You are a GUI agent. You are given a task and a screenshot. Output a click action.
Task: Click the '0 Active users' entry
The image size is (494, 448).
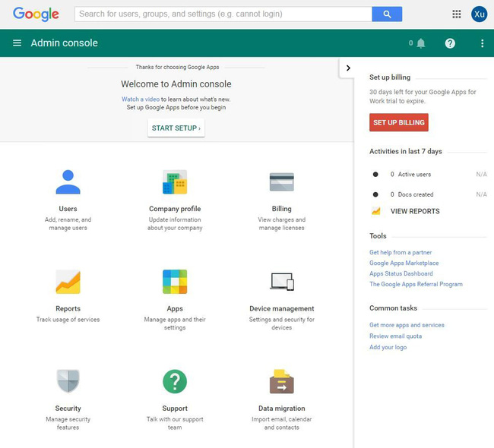coord(410,174)
